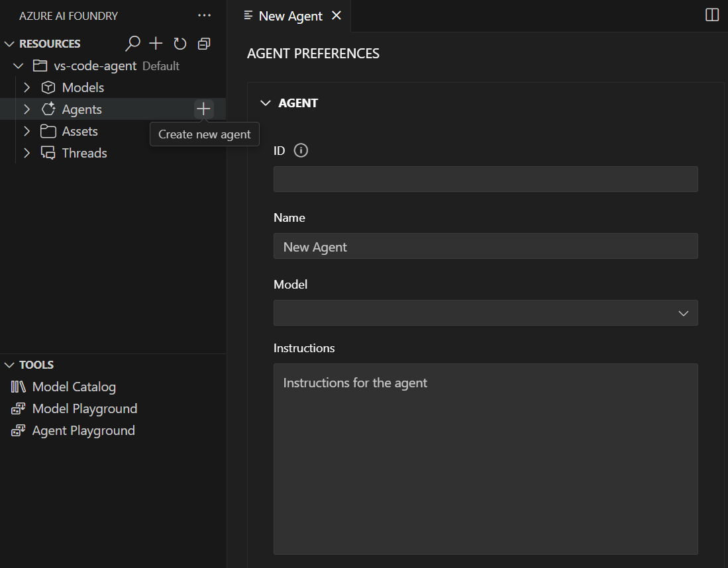Image resolution: width=728 pixels, height=568 pixels.
Task: Expand the Assets tree node
Action: (x=27, y=131)
